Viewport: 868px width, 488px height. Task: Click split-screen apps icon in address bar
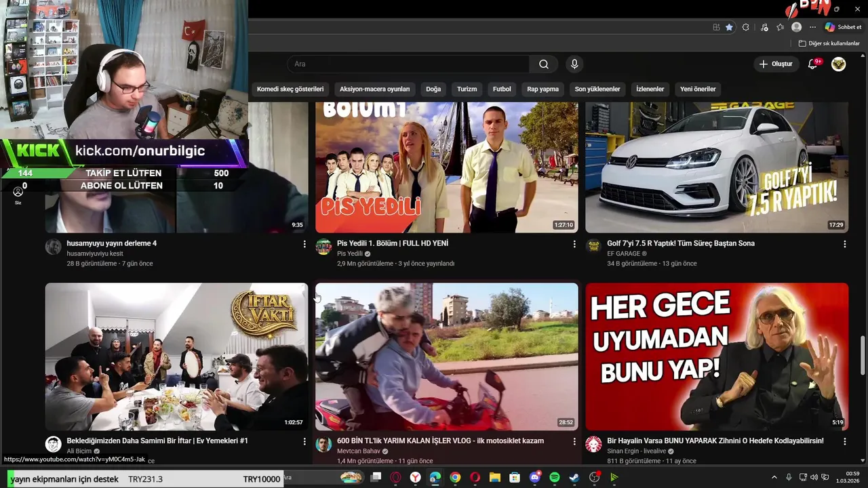click(716, 27)
